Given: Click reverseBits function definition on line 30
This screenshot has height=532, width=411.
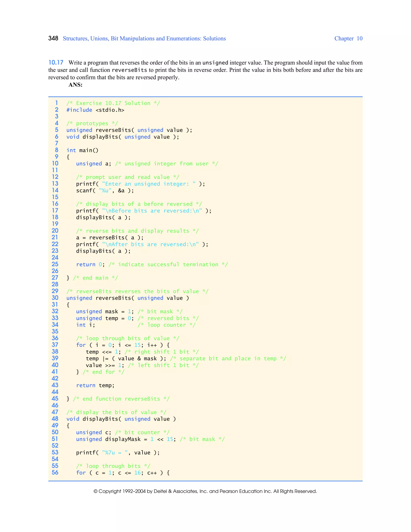Looking at the screenshot, I should (128, 298).
